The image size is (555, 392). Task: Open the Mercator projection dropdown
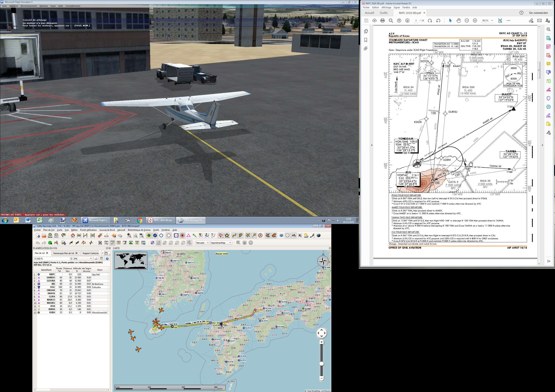[x=202, y=243]
